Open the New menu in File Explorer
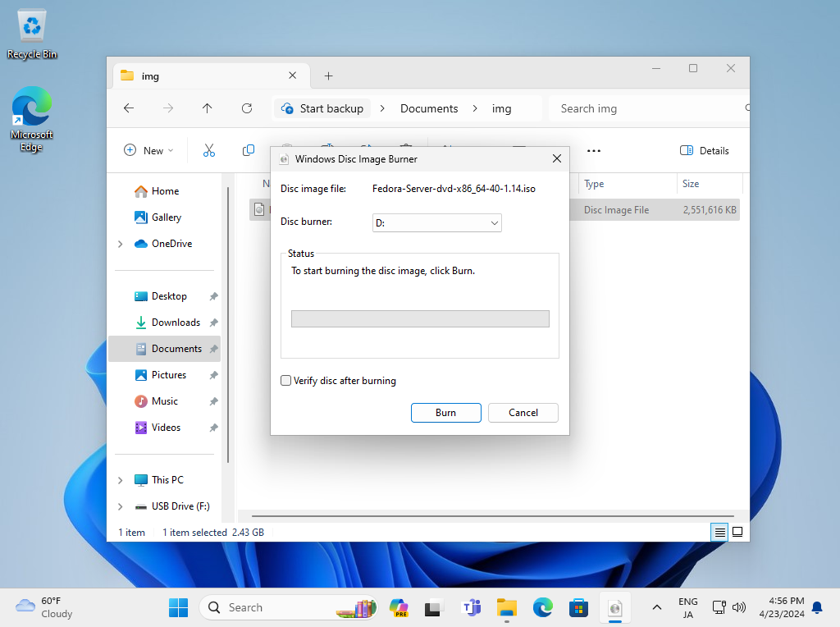The image size is (840, 627). [148, 150]
